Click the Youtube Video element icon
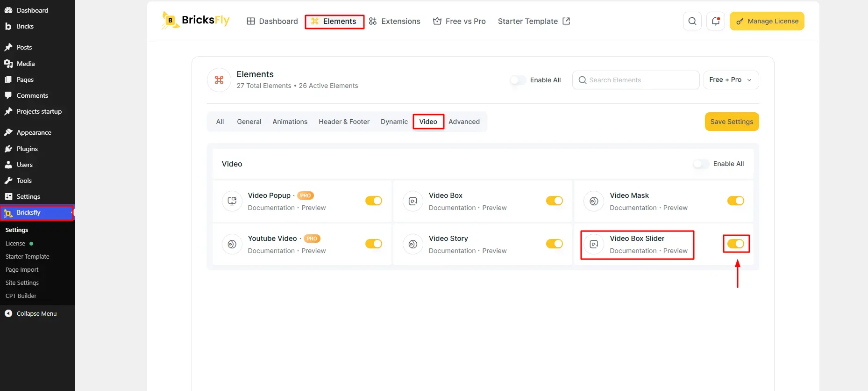Image resolution: width=868 pixels, height=391 pixels. [232, 244]
